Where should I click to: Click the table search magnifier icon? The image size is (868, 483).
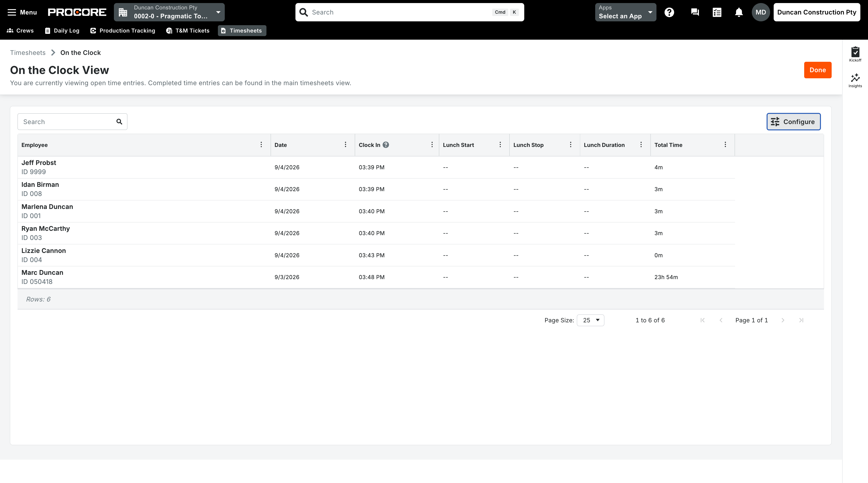119,122
